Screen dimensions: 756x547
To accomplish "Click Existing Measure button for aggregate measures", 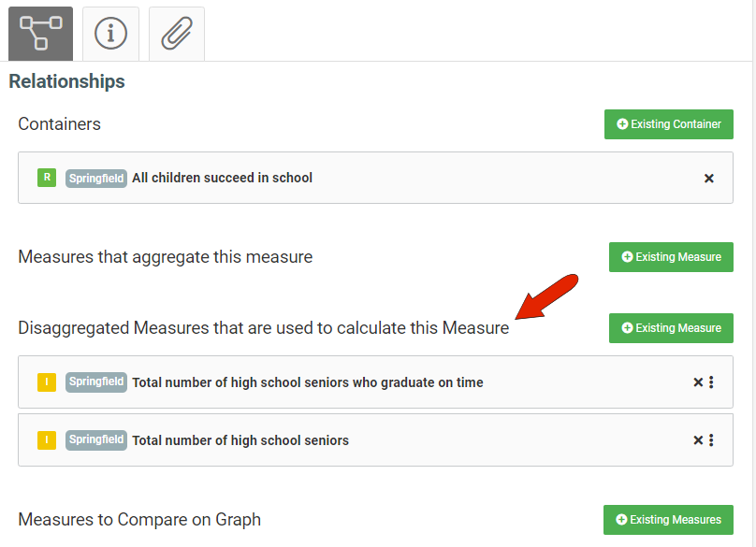I will (671, 257).
